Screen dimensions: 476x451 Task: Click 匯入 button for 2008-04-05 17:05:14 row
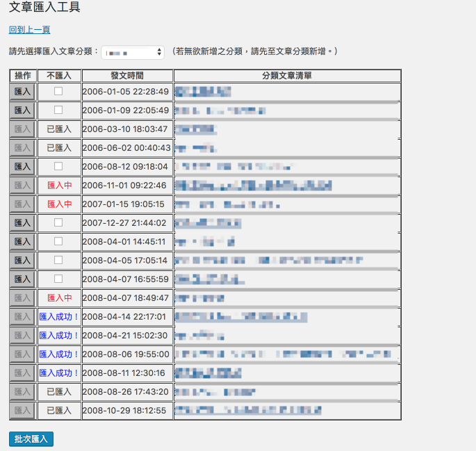pyautogui.click(x=22, y=261)
